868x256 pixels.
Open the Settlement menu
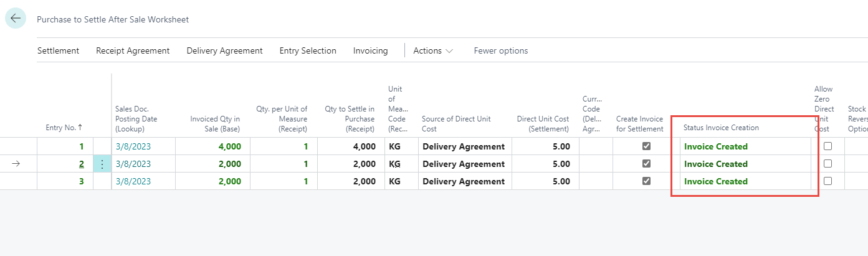(x=58, y=50)
